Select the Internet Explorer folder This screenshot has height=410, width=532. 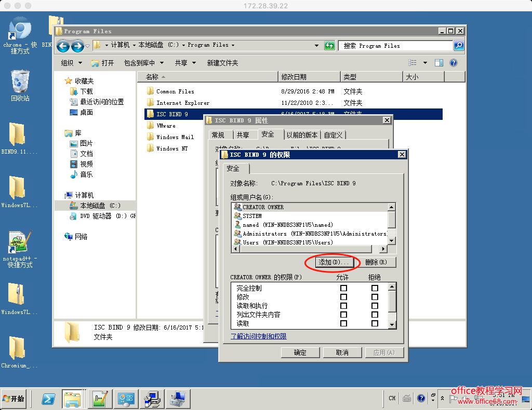(182, 103)
